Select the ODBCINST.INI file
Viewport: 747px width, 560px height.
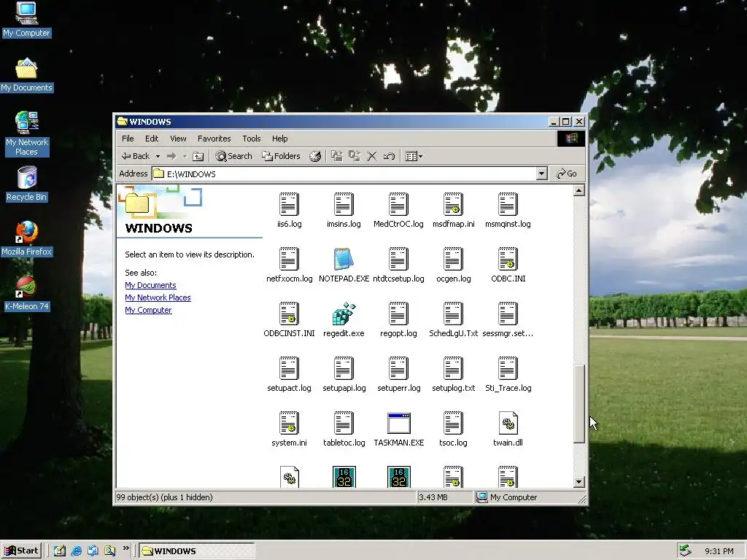(289, 319)
